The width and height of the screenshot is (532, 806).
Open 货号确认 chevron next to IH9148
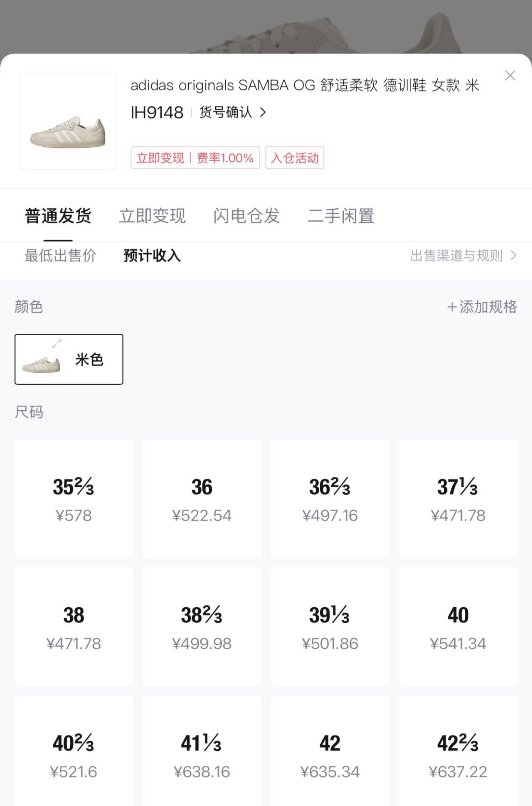pos(263,112)
